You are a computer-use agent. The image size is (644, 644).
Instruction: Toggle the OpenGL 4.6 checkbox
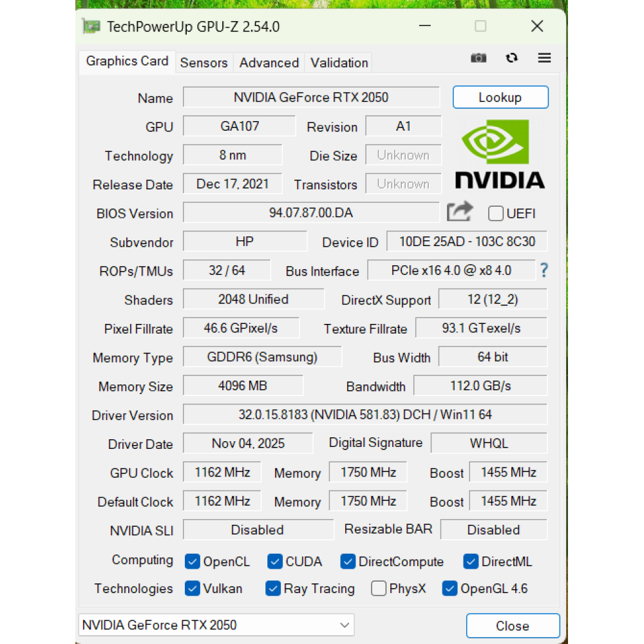(x=450, y=589)
